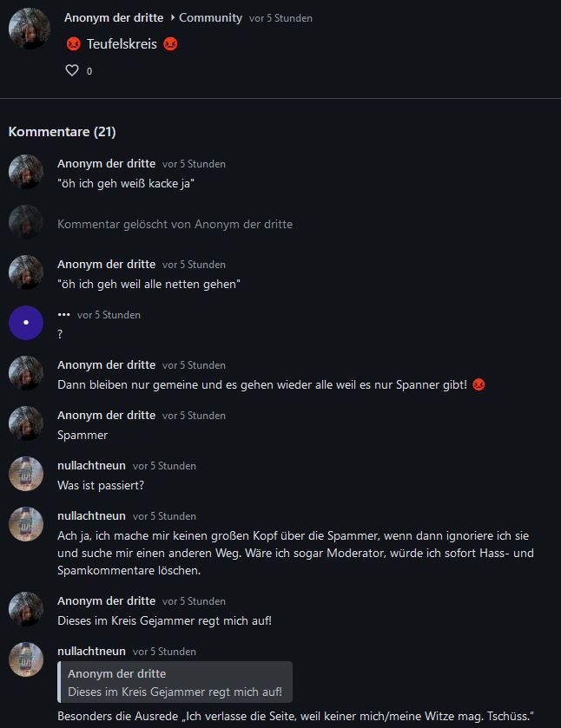Click avatar beside 'Dieses im Kreis Gejammer' comment

pos(26,609)
